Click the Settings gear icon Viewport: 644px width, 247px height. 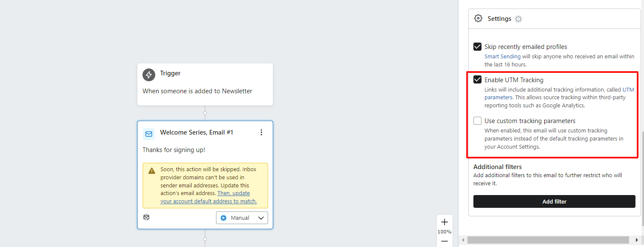pyautogui.click(x=478, y=18)
